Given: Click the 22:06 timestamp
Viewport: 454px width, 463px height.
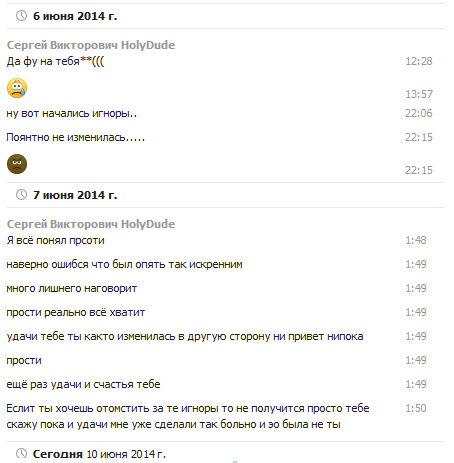Looking at the screenshot, I should click(419, 113).
